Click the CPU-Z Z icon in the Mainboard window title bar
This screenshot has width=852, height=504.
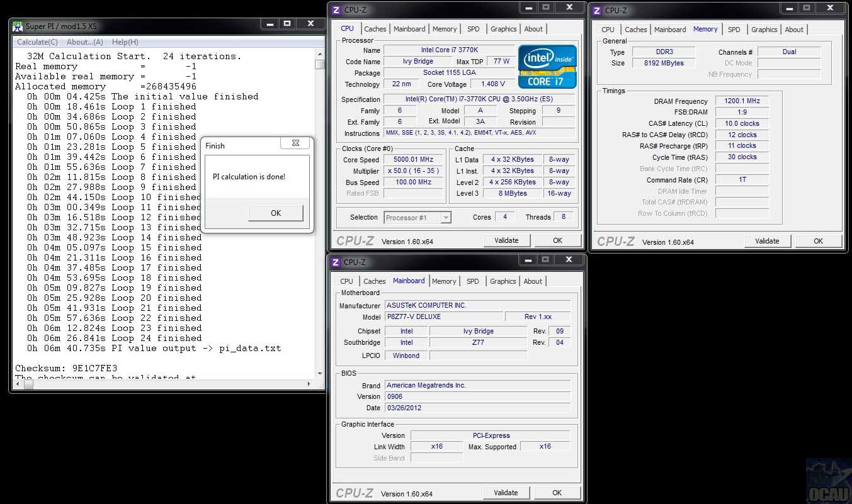[336, 262]
